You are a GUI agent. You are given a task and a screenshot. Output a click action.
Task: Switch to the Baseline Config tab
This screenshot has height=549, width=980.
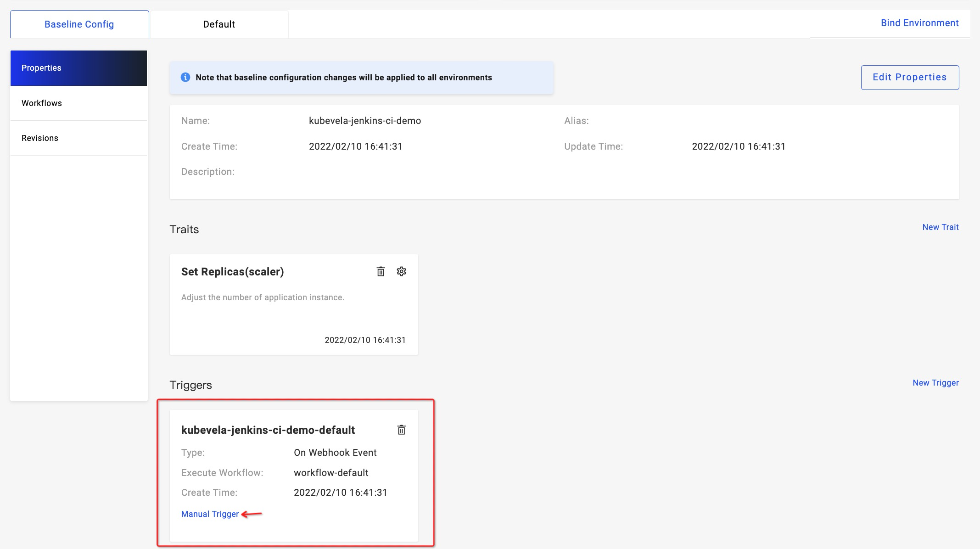coord(79,24)
